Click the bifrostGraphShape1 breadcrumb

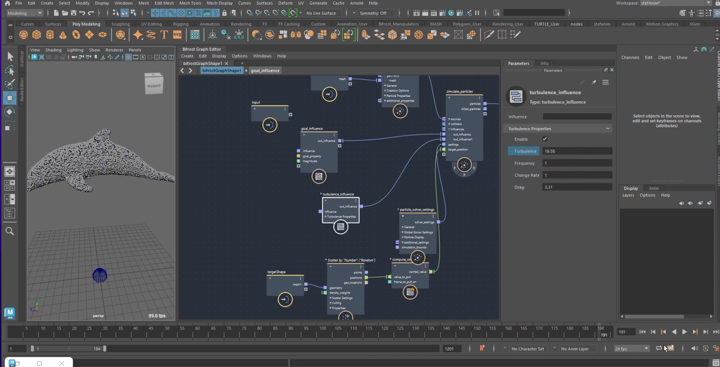[222, 71]
